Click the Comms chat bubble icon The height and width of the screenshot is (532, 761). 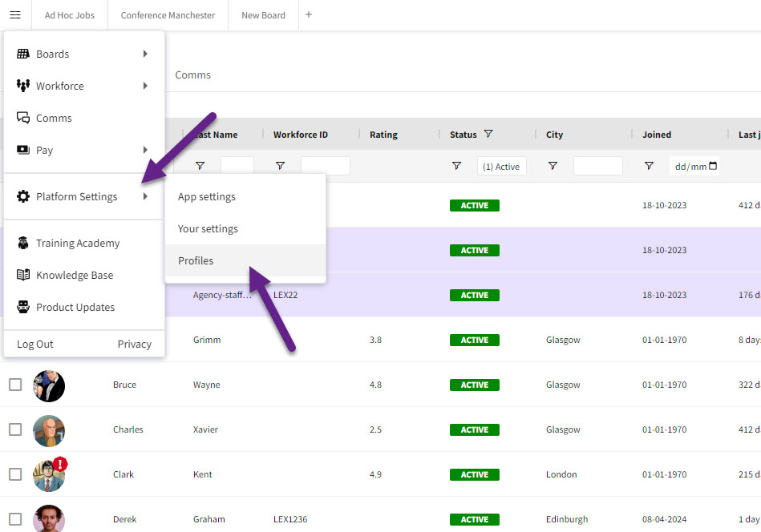click(23, 118)
